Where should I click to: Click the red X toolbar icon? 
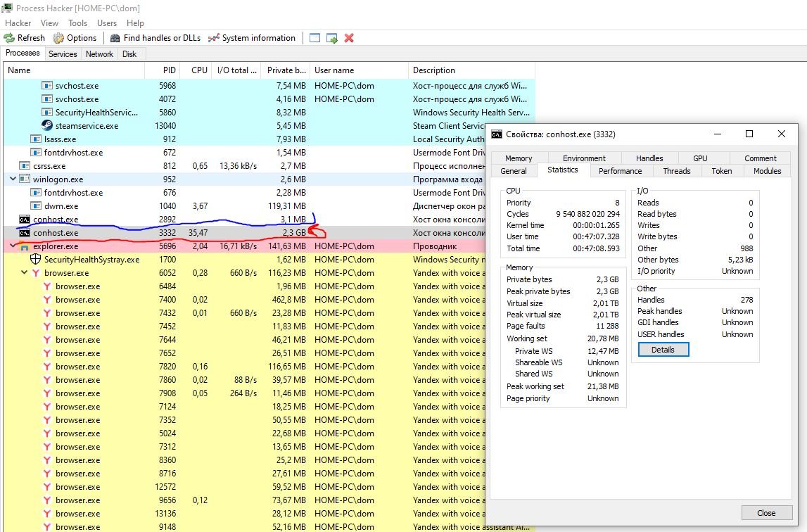coord(349,38)
